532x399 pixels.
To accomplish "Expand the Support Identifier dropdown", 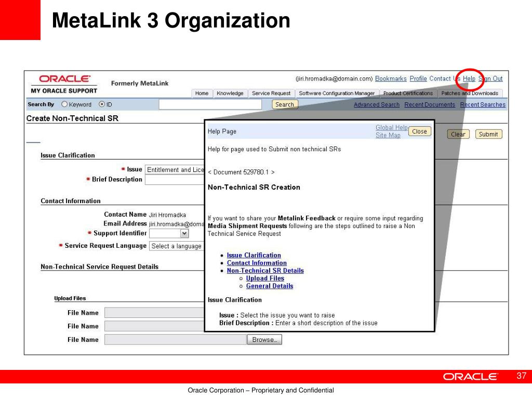I will click(x=184, y=233).
